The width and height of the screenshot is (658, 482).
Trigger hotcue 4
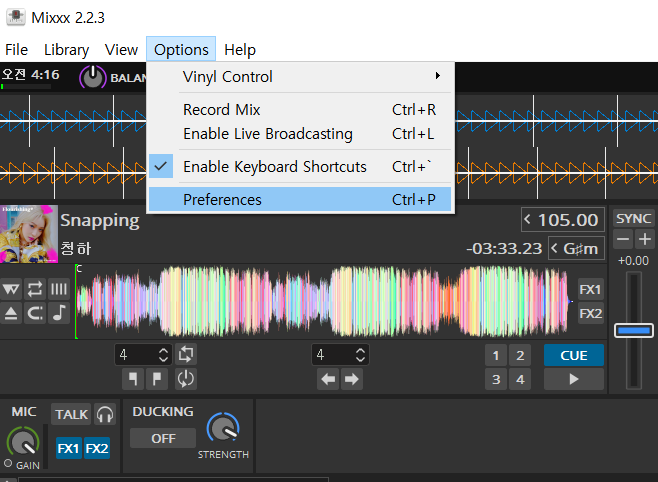pos(520,379)
